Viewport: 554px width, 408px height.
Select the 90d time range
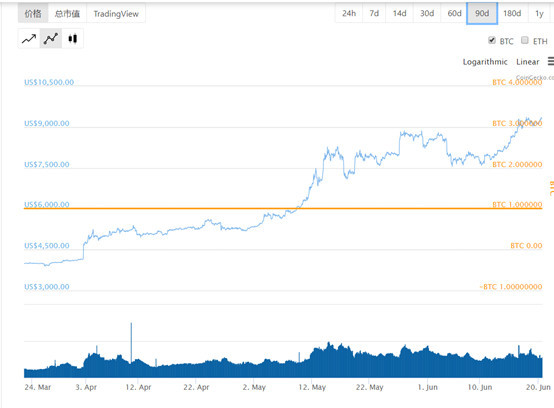(482, 13)
